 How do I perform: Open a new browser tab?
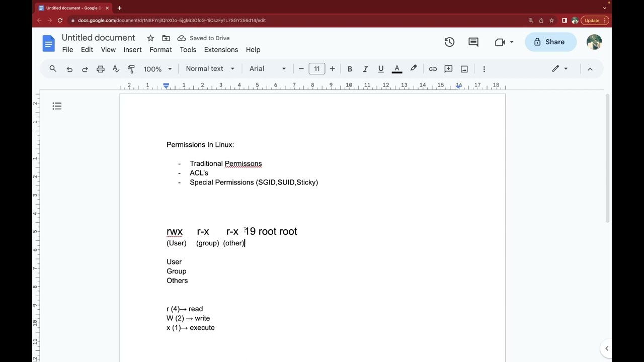pos(119,8)
